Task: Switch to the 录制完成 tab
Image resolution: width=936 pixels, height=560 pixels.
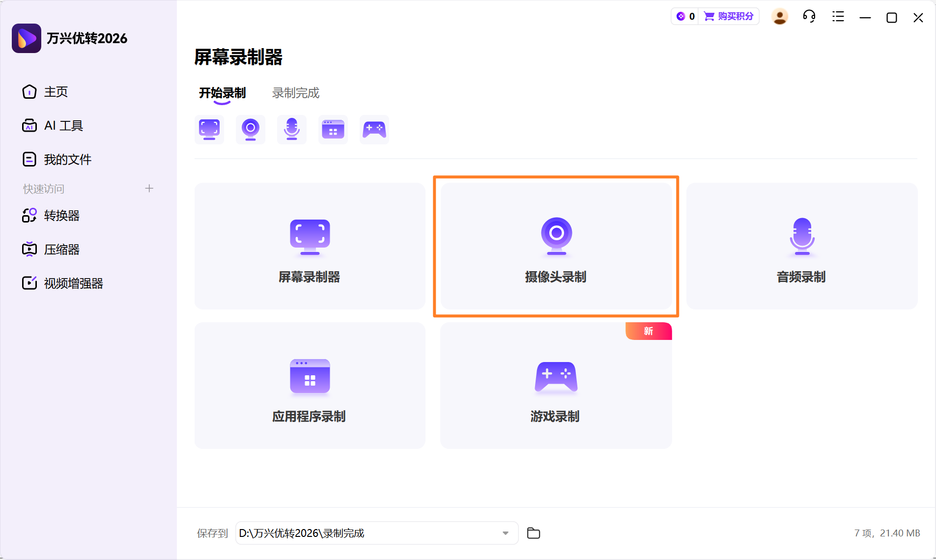Action: (294, 92)
